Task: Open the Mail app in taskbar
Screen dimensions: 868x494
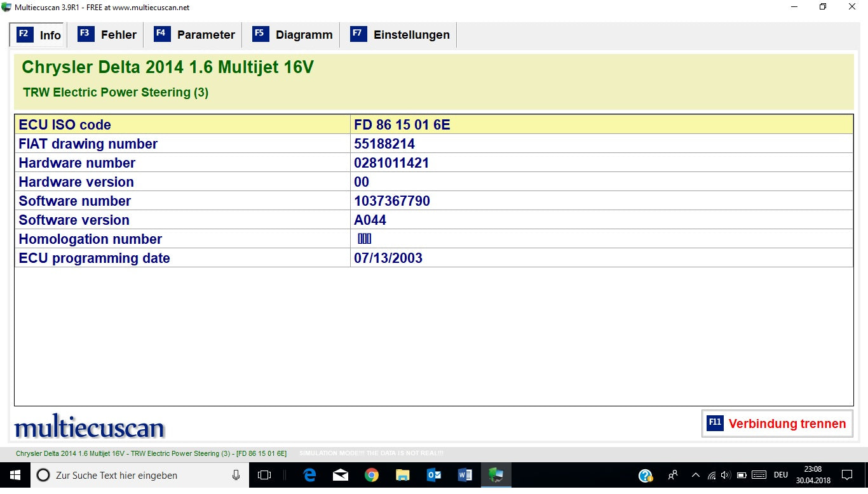Action: 341,475
